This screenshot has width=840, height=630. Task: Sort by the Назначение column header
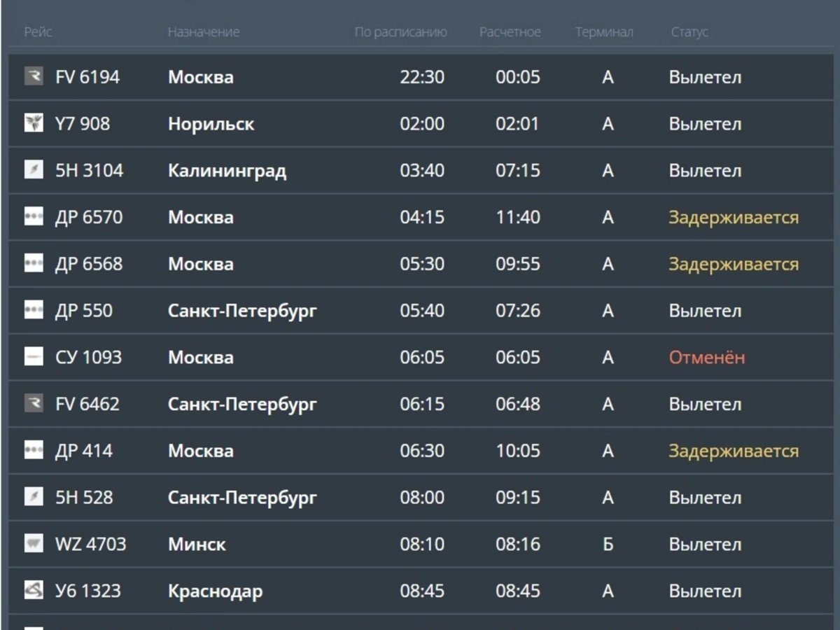click(203, 32)
